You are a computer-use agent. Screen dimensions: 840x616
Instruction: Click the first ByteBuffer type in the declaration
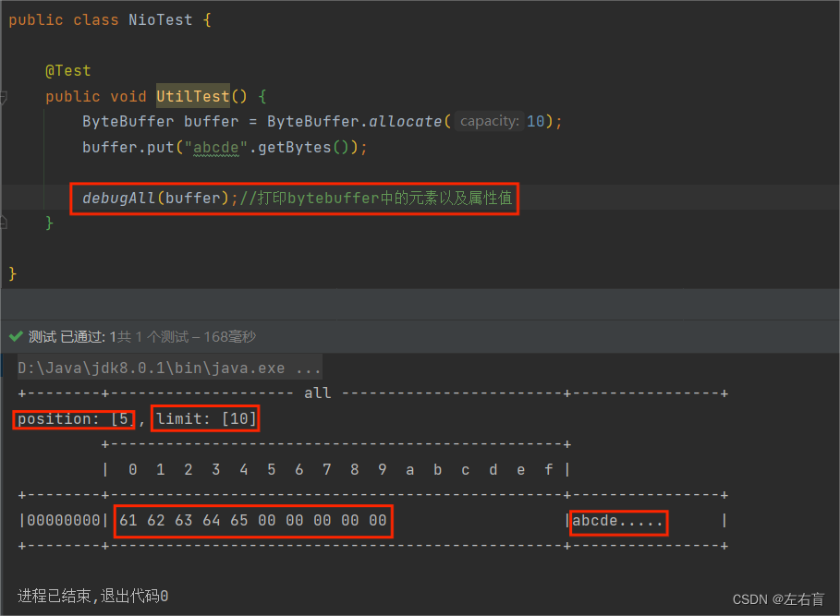[128, 122]
